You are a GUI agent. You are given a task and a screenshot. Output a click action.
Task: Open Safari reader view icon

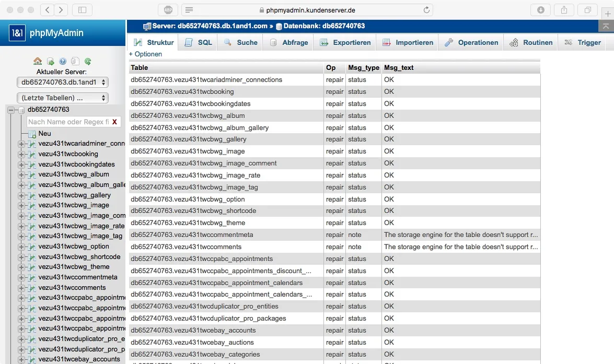tap(189, 10)
